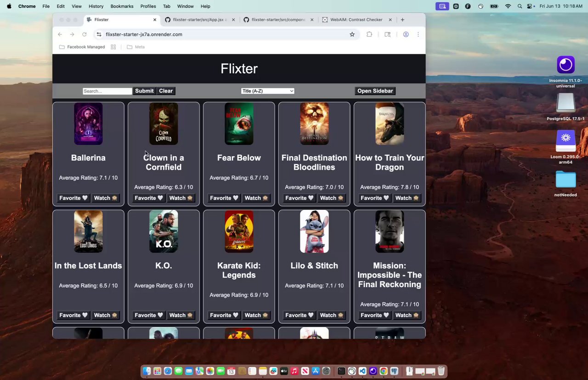Viewport: 588px width, 380px height.
Task: Mark Ballerina as watched
Action: (106, 198)
